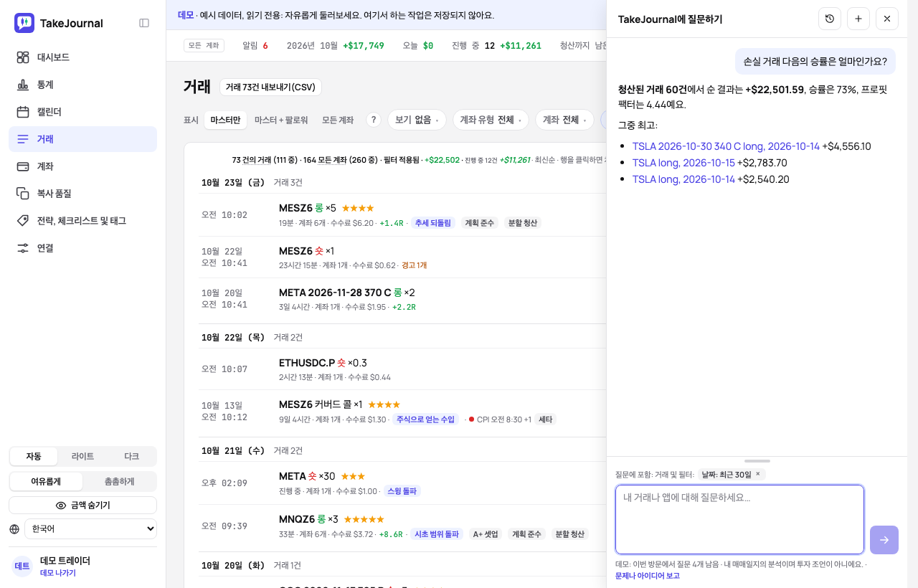
Task: Click 데모 나가기 link
Action: tap(58, 573)
